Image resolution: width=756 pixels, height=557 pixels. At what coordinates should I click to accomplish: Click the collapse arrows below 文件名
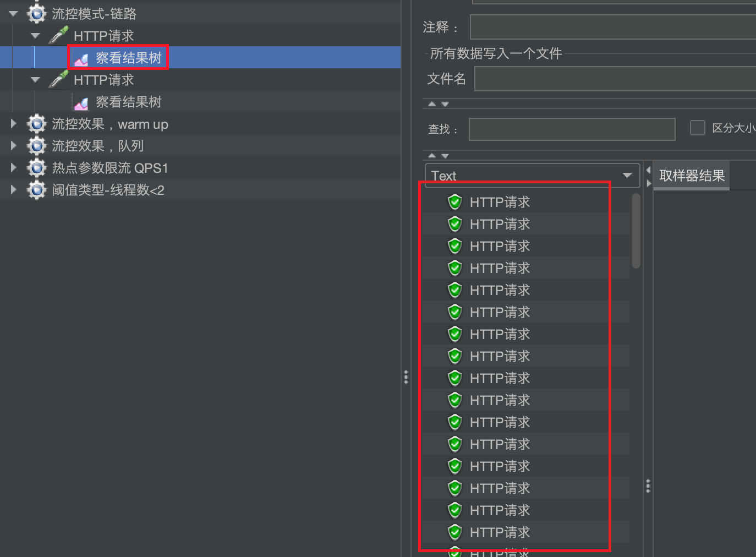439,104
